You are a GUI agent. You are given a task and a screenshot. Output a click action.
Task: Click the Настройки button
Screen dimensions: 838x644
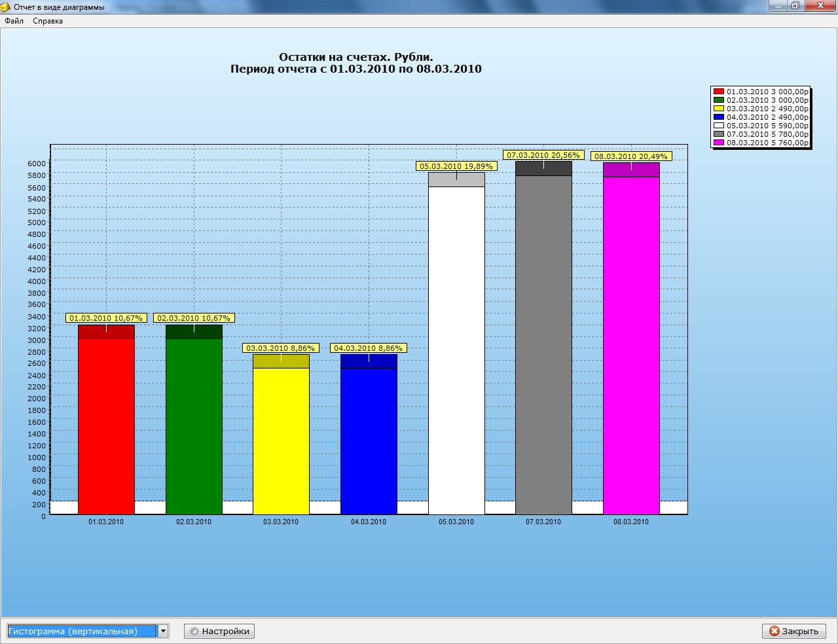click(x=219, y=632)
